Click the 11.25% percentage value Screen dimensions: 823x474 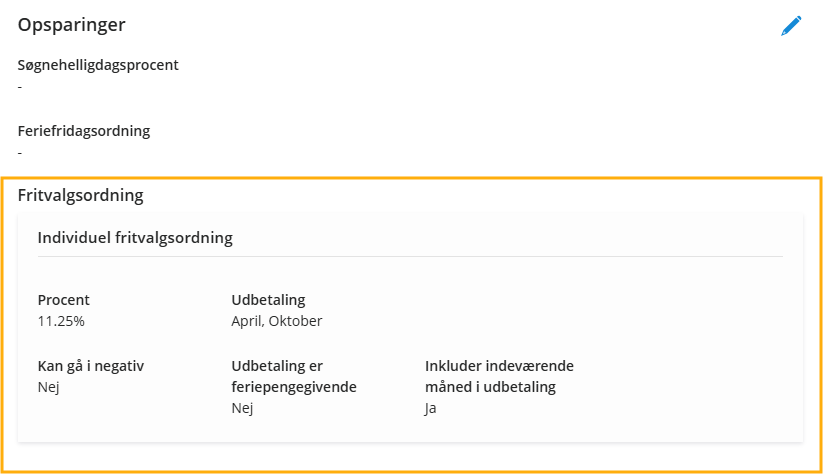[62, 321]
